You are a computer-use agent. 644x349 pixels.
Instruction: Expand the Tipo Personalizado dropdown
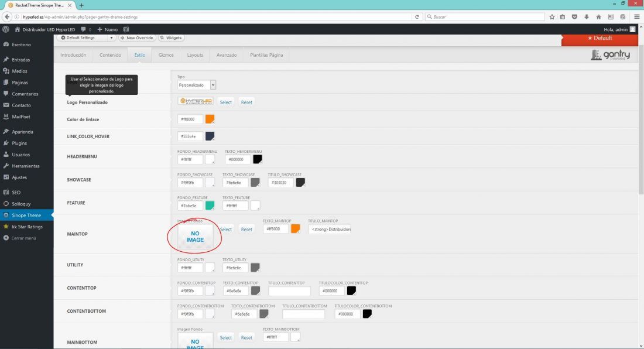197,85
